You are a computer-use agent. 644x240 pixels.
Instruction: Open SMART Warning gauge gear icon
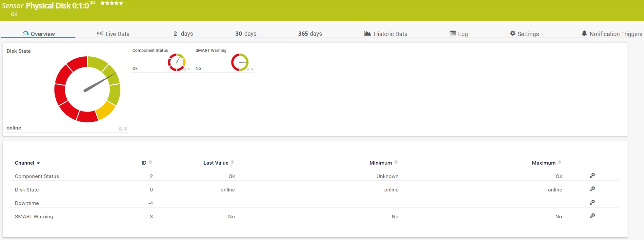[x=248, y=70]
